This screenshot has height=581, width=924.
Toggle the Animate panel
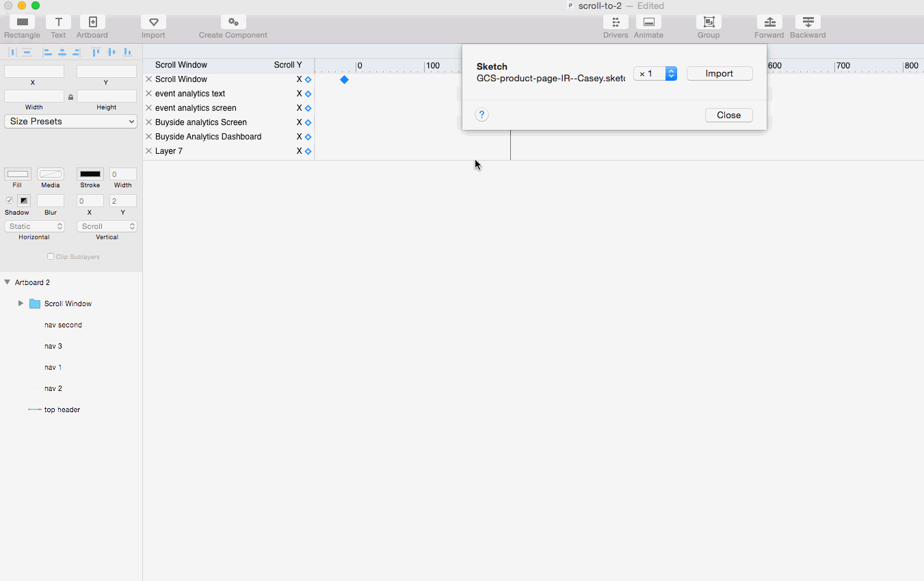[648, 22]
